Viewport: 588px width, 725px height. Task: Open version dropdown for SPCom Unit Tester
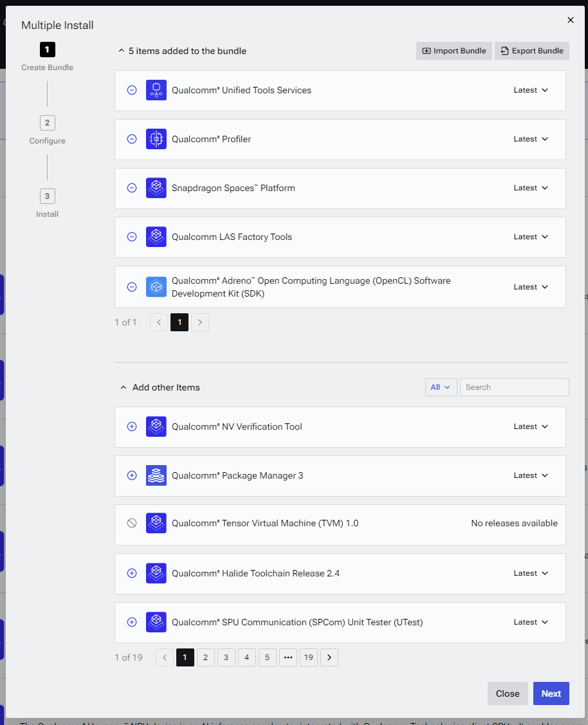click(531, 622)
